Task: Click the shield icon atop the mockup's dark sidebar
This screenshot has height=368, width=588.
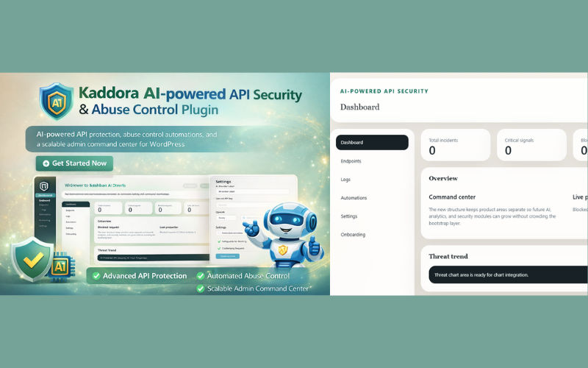Action: pos(44,186)
